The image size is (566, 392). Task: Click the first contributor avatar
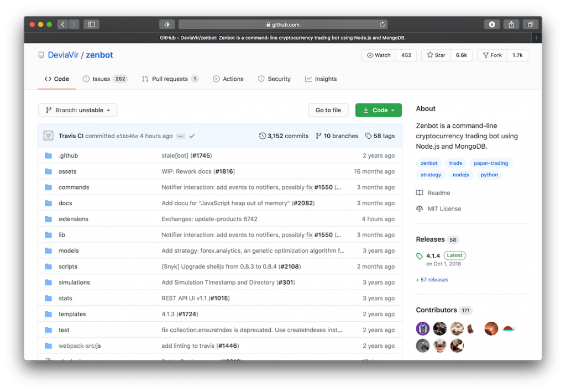(423, 328)
